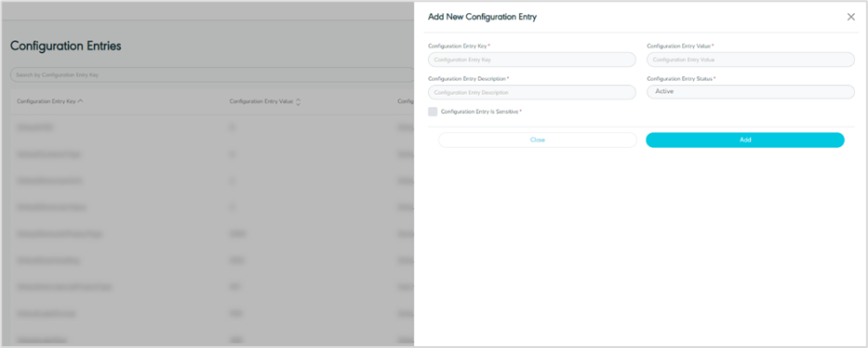Image resolution: width=868 pixels, height=348 pixels.
Task: Focus the Configuration Entry Value input field
Action: [751, 60]
